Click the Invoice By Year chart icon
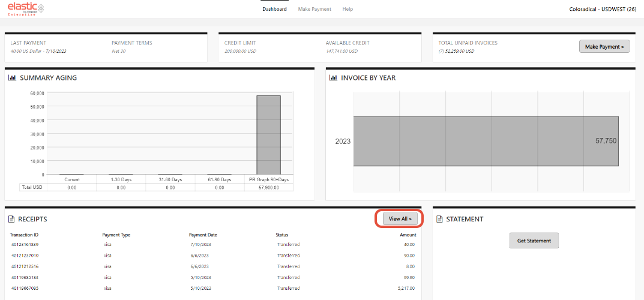644x300 pixels. tap(333, 77)
